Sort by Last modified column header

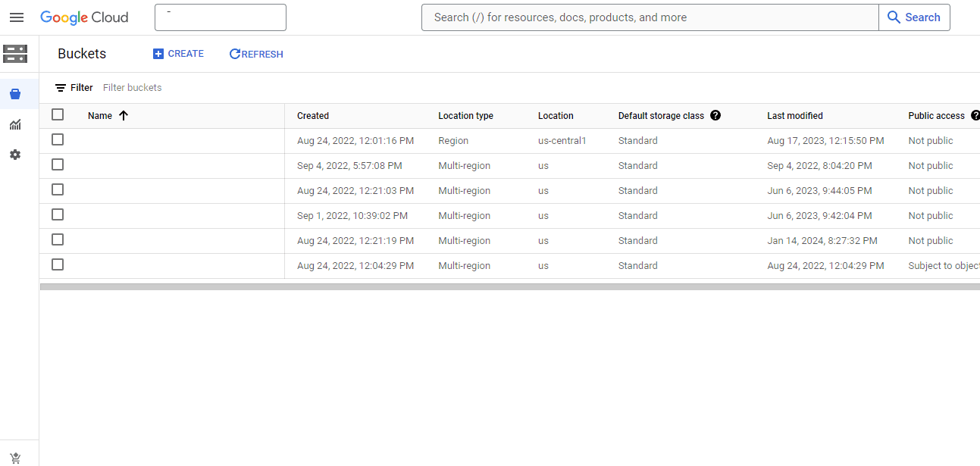[x=795, y=116]
